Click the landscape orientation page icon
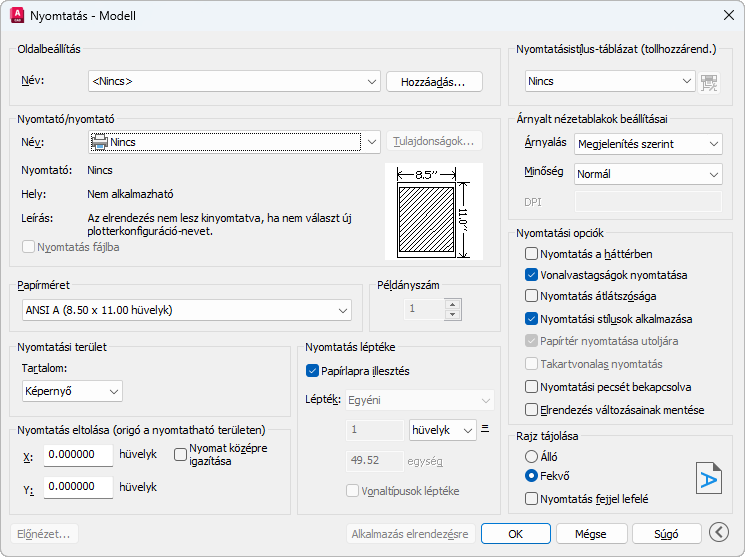The width and height of the screenshot is (745, 557). (708, 480)
